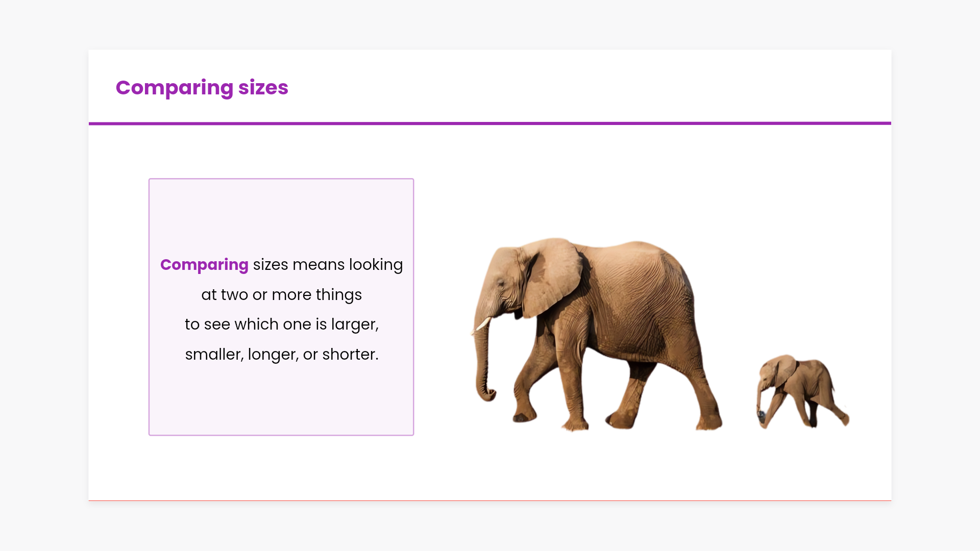Select the purple horizontal divider line

(x=490, y=123)
